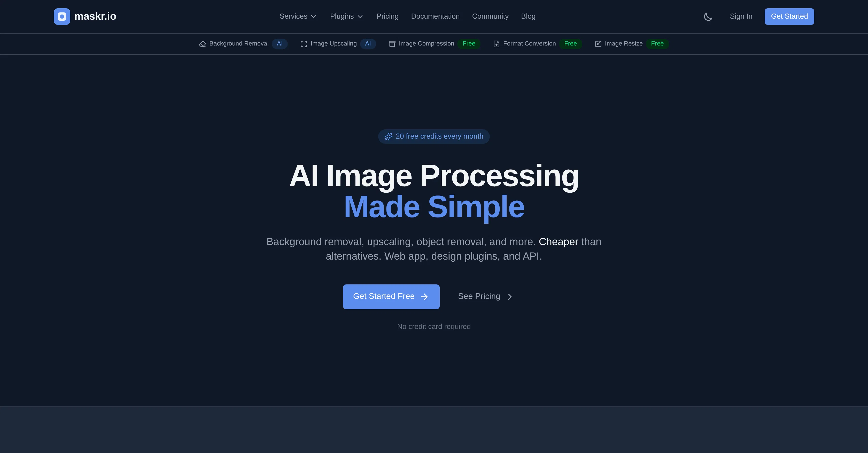Image resolution: width=868 pixels, height=453 pixels.
Task: Click the arrow icon inside Get Started Free
Action: tap(424, 297)
